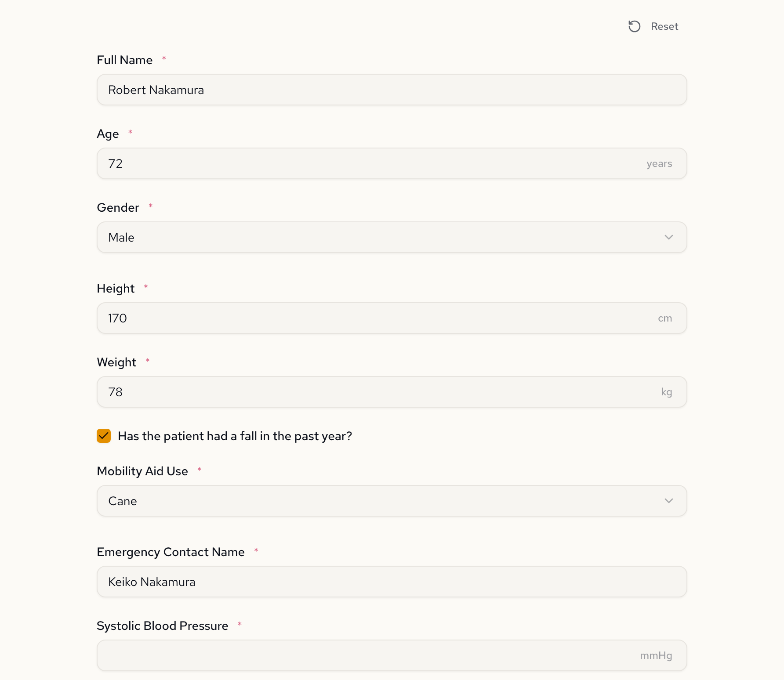
Task: Click the chevron arrow in Gender field
Action: [668, 237]
